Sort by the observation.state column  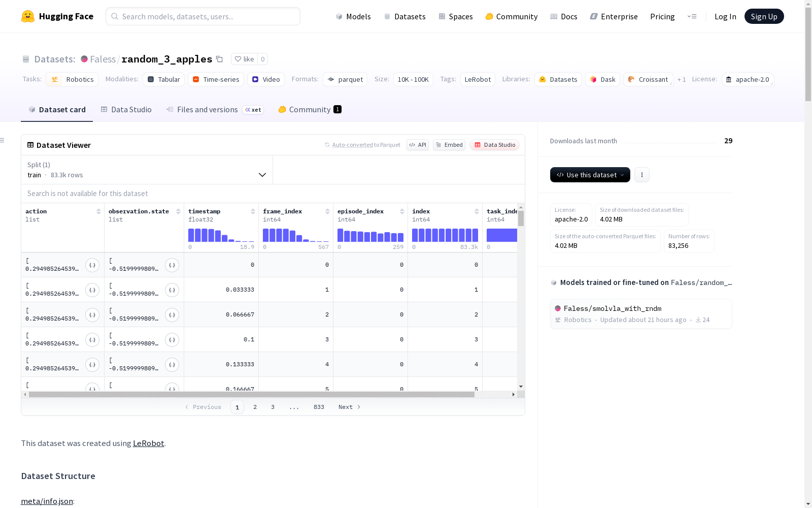coord(178,211)
